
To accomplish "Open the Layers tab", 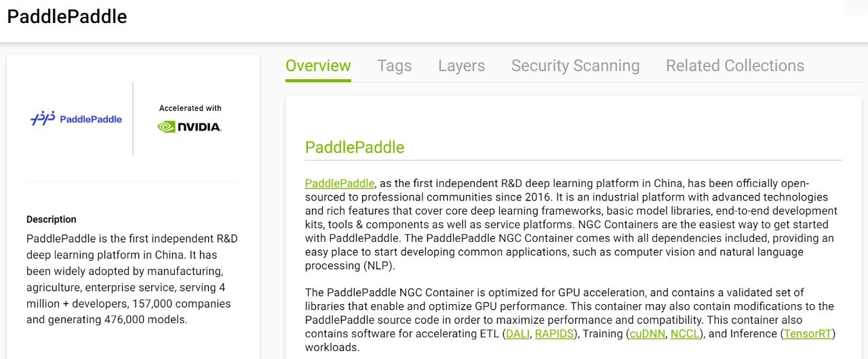I will pyautogui.click(x=461, y=66).
